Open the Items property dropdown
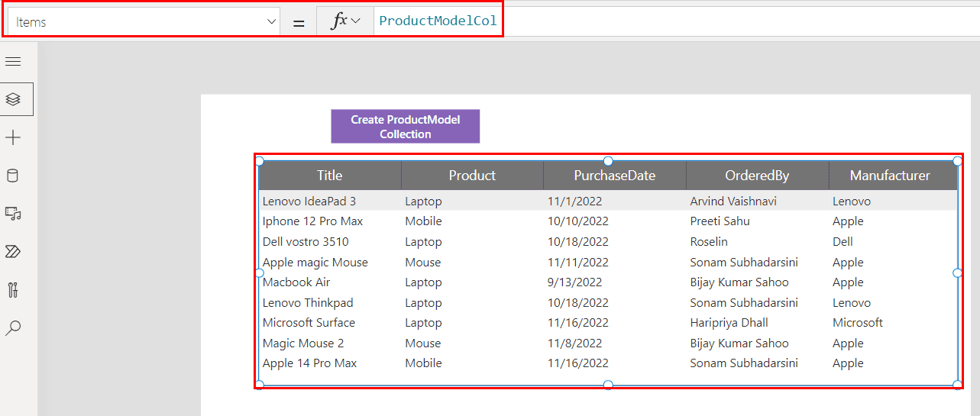The image size is (980, 416). tap(143, 22)
